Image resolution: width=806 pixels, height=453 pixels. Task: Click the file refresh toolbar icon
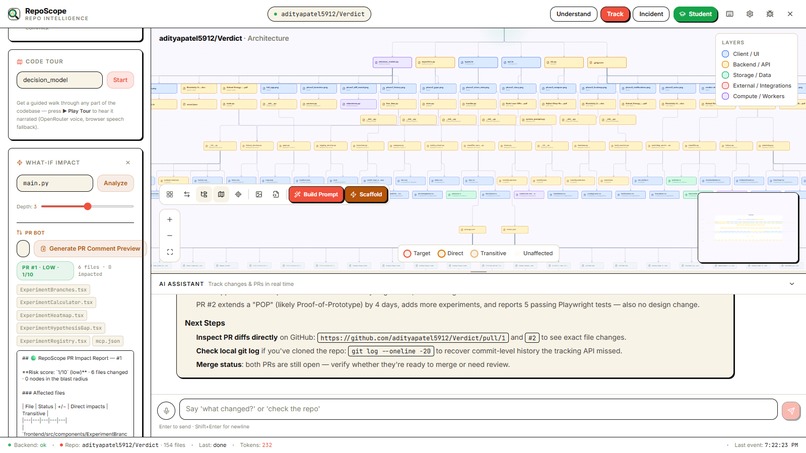tap(276, 194)
